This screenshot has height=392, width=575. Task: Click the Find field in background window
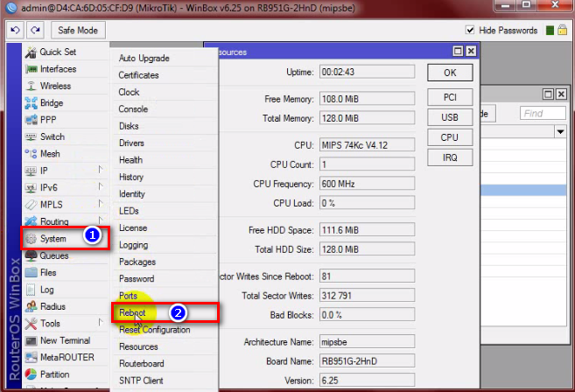(543, 113)
